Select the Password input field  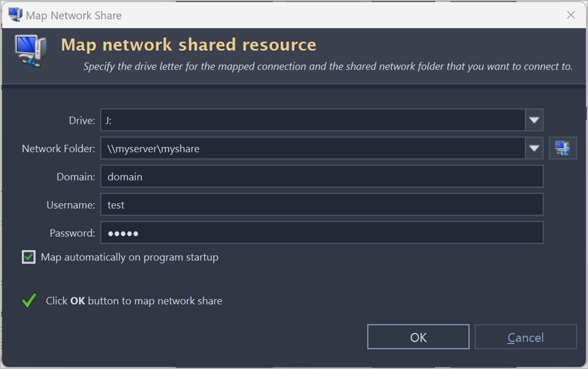pos(322,233)
